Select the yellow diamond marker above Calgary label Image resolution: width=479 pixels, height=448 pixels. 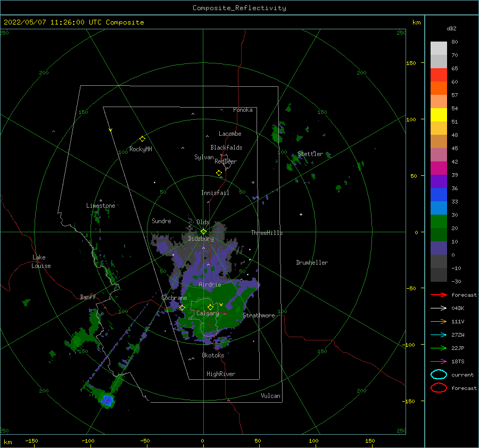(x=210, y=307)
